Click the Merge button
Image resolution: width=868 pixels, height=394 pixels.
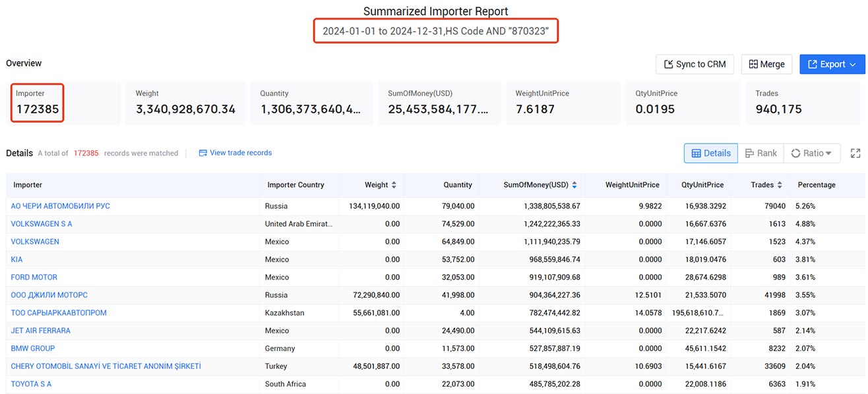(766, 64)
